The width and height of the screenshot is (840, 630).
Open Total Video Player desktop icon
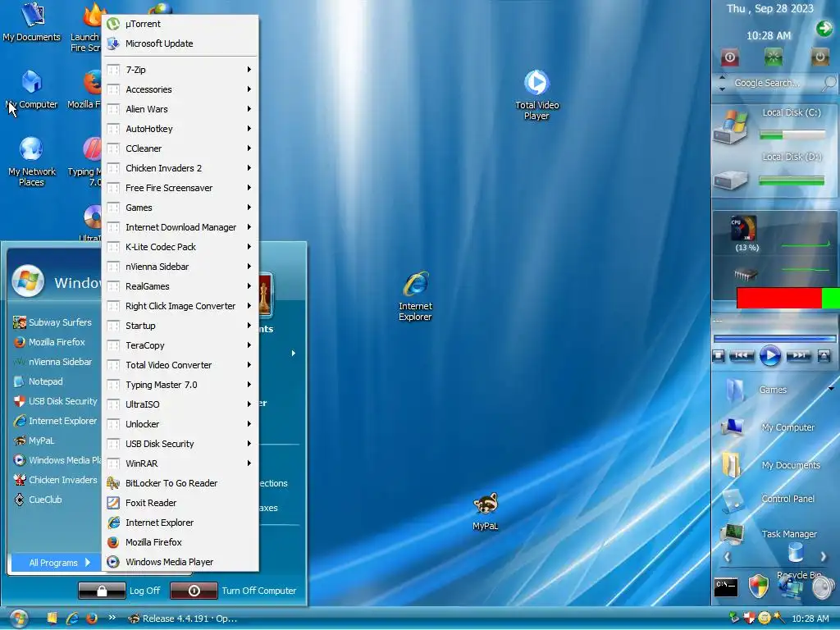tap(536, 95)
